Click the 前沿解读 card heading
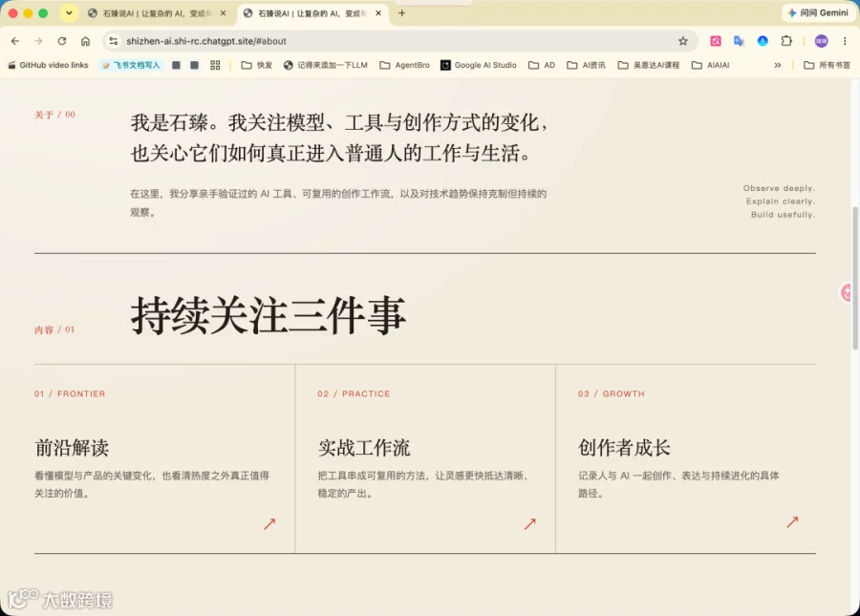Image resolution: width=860 pixels, height=616 pixels. [72, 448]
